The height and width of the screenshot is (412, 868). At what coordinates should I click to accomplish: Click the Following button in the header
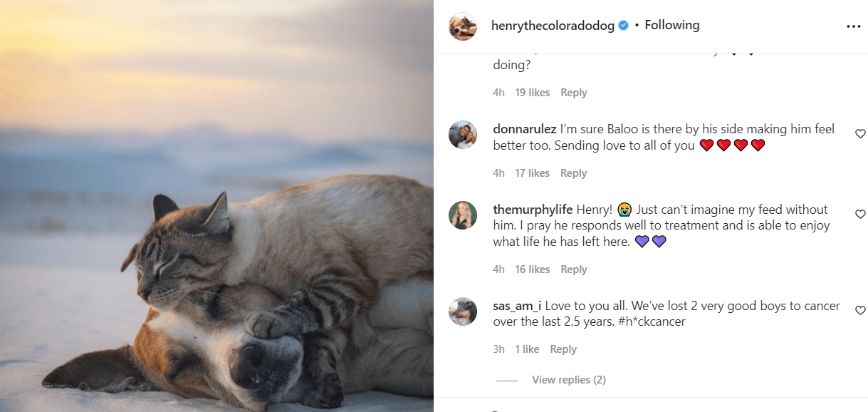click(x=671, y=25)
